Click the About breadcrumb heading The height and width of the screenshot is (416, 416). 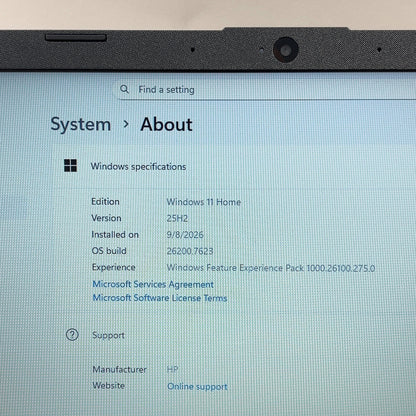(x=166, y=124)
